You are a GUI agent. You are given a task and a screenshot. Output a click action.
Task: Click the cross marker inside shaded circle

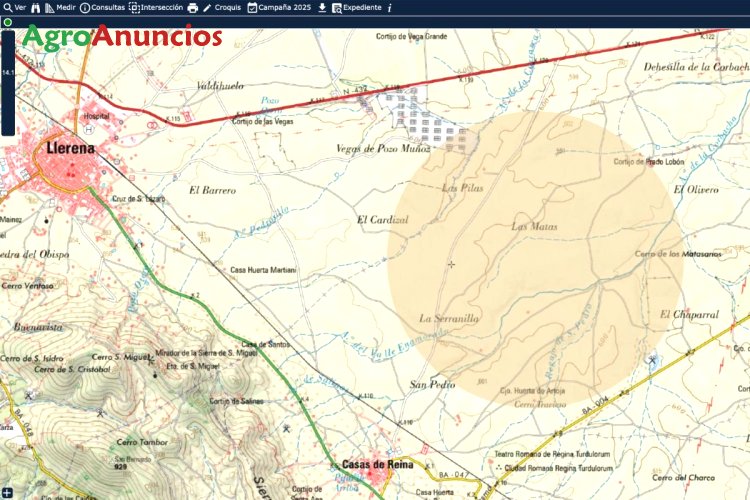click(x=451, y=264)
